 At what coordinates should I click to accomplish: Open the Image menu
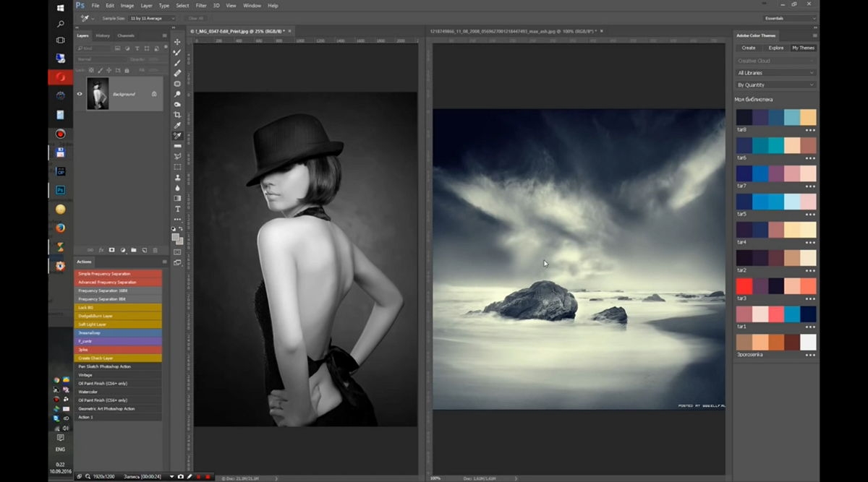[x=127, y=6]
